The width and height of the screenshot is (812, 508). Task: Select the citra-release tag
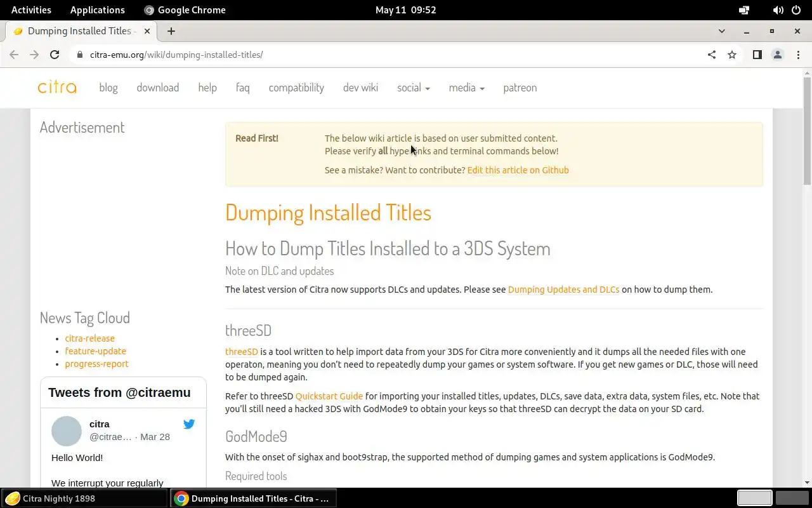click(x=90, y=338)
